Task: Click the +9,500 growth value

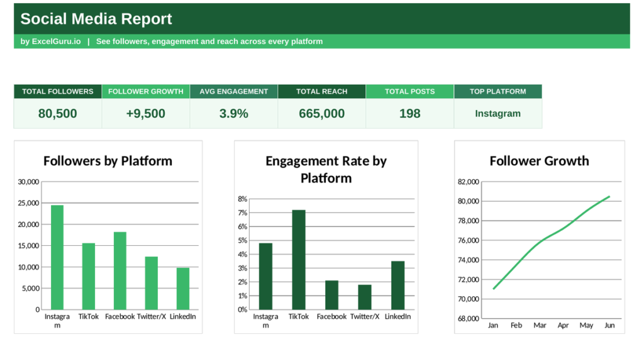Action: tap(145, 114)
